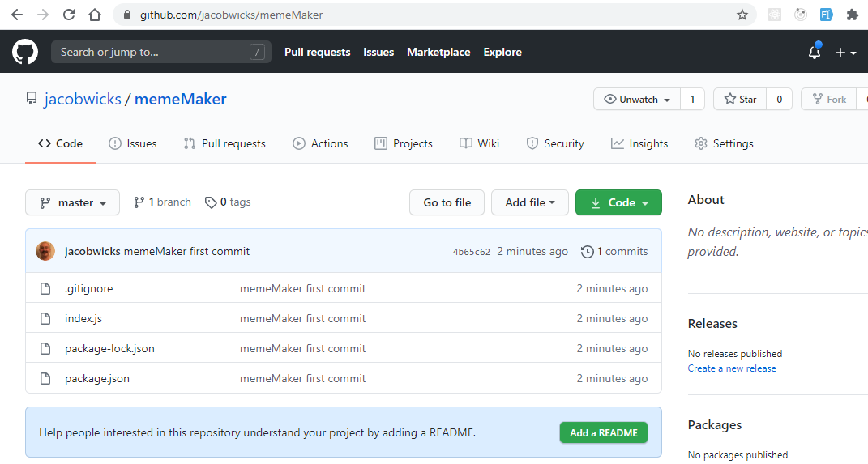
Task: Open the green Code download dropdown
Action: (x=618, y=202)
